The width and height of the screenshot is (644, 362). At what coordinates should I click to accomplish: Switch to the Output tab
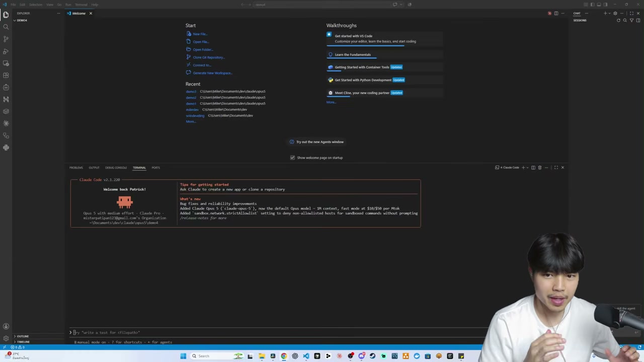coord(94,167)
